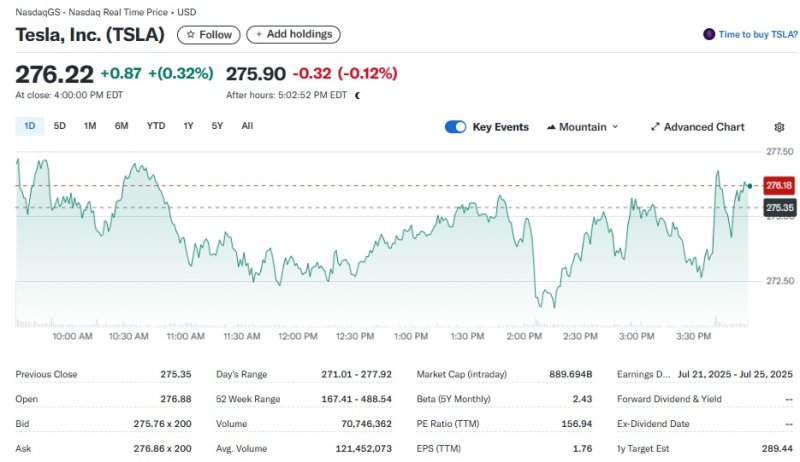Switch to the 5D time range

coord(60,126)
